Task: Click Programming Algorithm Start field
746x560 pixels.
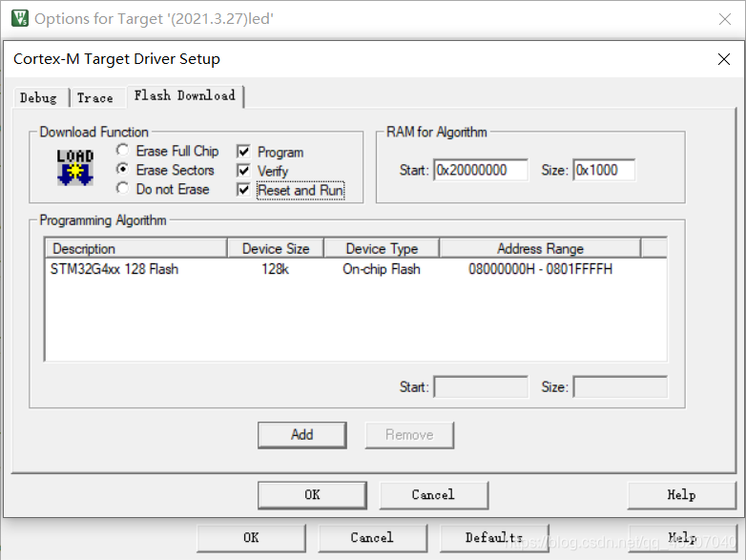Action: [481, 386]
